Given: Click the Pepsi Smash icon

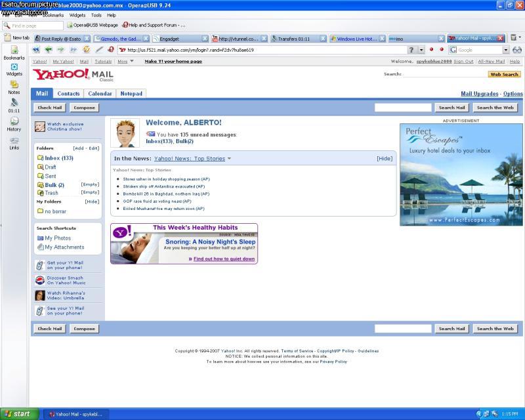Looking at the screenshot, I should (40, 280).
